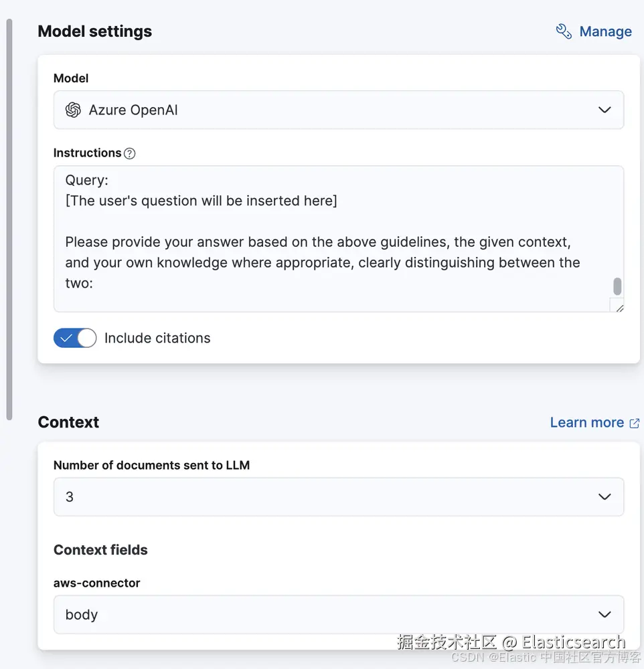Click the chevron on the body field selector
644x669 pixels.
pos(605,614)
